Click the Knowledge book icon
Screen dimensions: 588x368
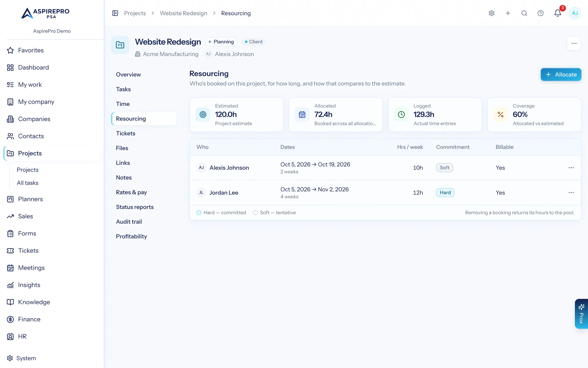pos(10,302)
